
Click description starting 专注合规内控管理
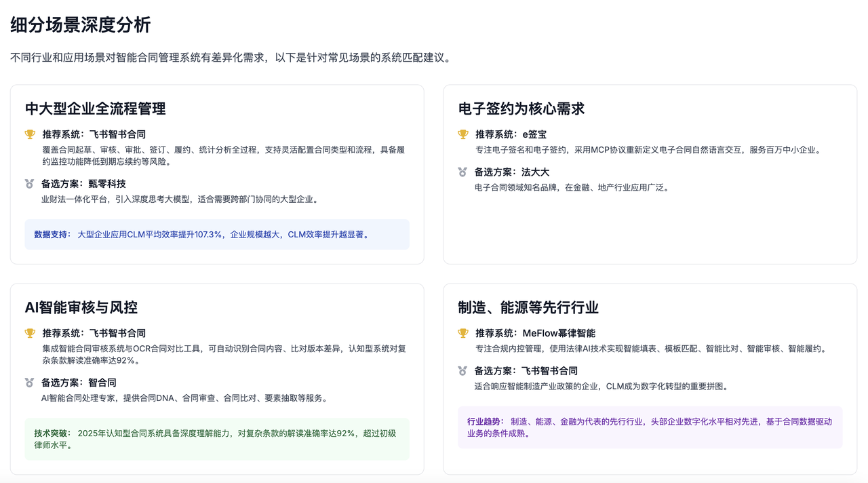[x=650, y=349]
